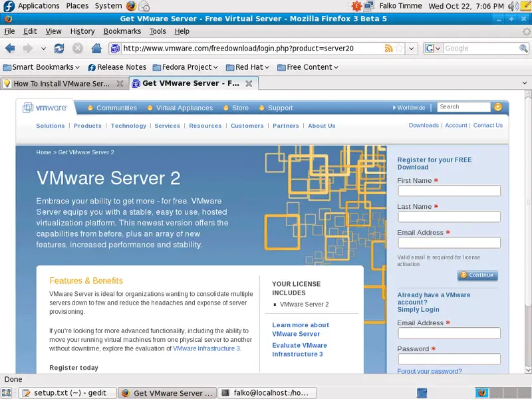The image size is (532, 399).
Task: Click the Forgot your password link
Action: pyautogui.click(x=430, y=371)
